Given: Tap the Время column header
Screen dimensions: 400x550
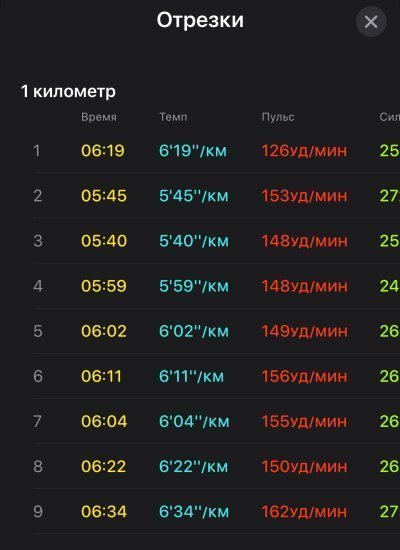Looking at the screenshot, I should pyautogui.click(x=99, y=117).
